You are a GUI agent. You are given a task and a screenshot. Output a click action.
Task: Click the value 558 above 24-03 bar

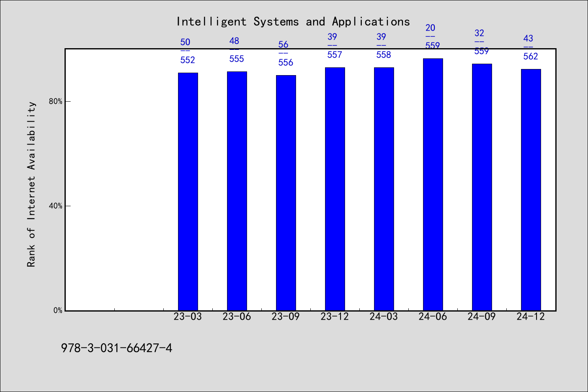[x=384, y=55]
